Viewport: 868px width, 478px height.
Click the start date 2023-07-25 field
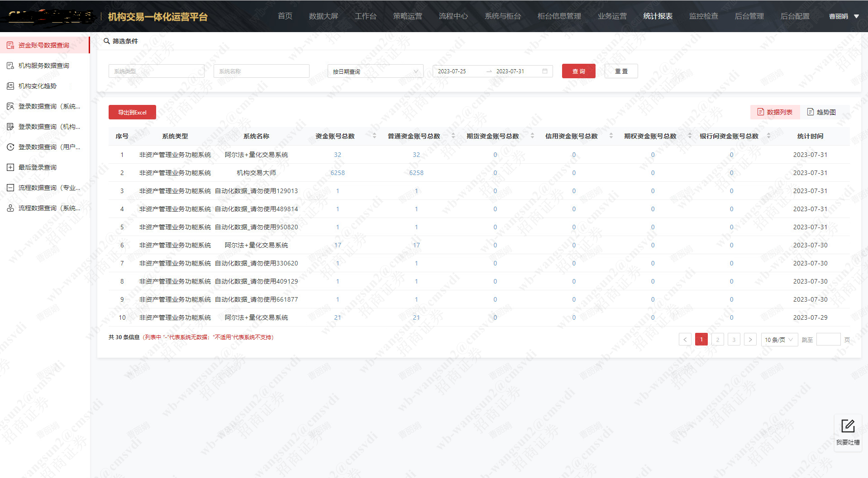tap(452, 71)
